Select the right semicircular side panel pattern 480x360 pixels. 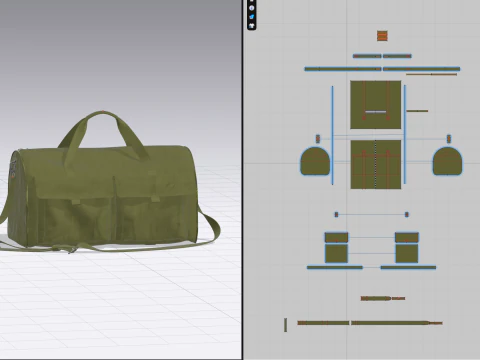447,161
